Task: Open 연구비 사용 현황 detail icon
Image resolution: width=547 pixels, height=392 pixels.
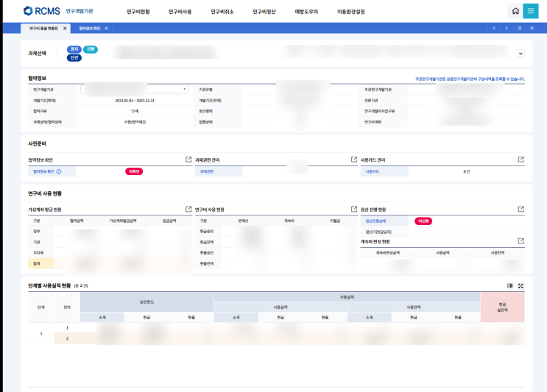Action: (353, 210)
